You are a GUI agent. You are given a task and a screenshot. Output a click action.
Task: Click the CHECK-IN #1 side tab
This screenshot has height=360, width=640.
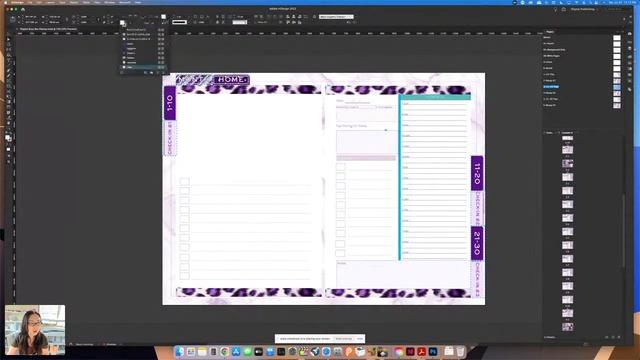pyautogui.click(x=170, y=138)
